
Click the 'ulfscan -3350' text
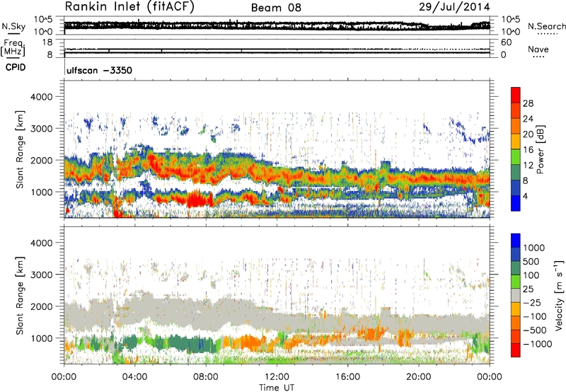[99, 70]
